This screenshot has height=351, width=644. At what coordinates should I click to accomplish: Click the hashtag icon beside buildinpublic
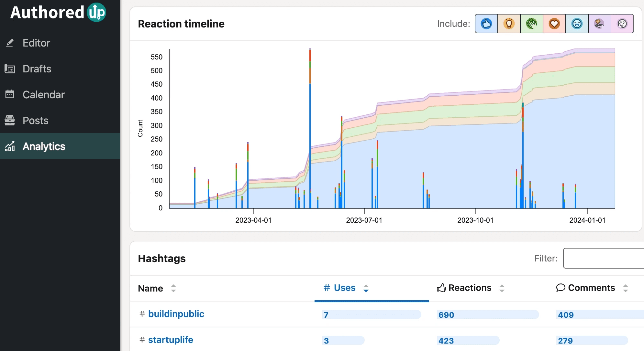[142, 314]
